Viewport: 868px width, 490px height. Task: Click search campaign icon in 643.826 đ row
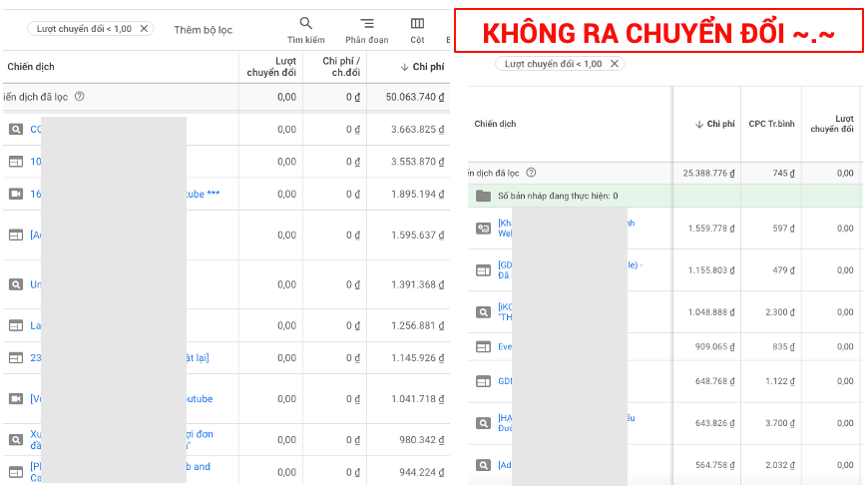coord(483,423)
